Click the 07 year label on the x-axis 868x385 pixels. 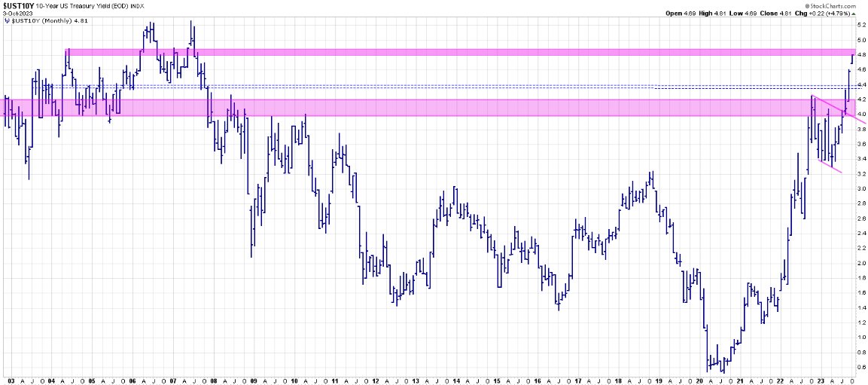(x=172, y=380)
